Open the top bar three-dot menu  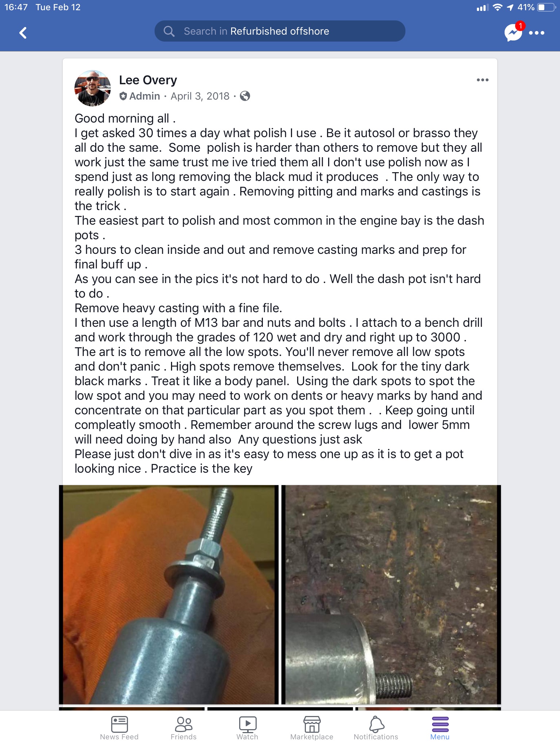click(x=537, y=33)
